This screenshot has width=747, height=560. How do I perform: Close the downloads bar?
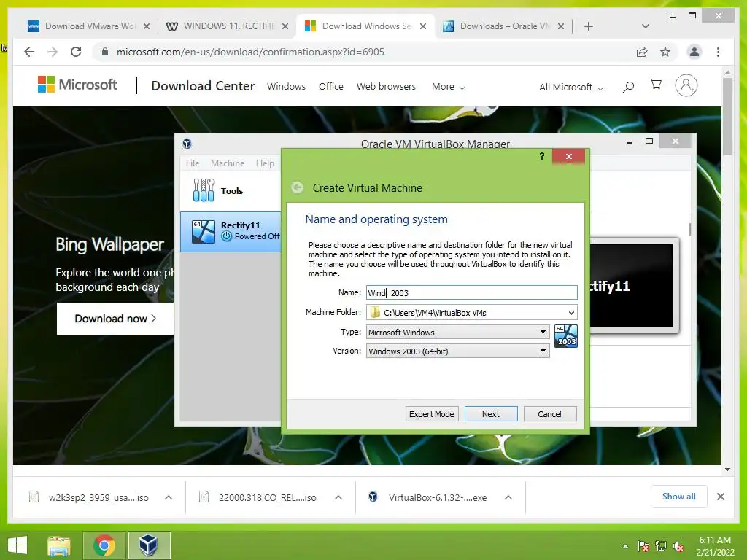720,497
